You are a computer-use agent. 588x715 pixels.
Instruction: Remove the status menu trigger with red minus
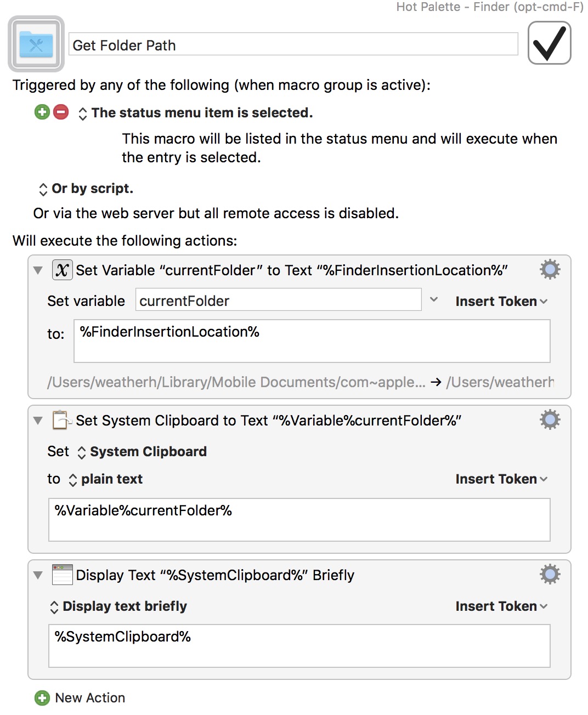[61, 112]
